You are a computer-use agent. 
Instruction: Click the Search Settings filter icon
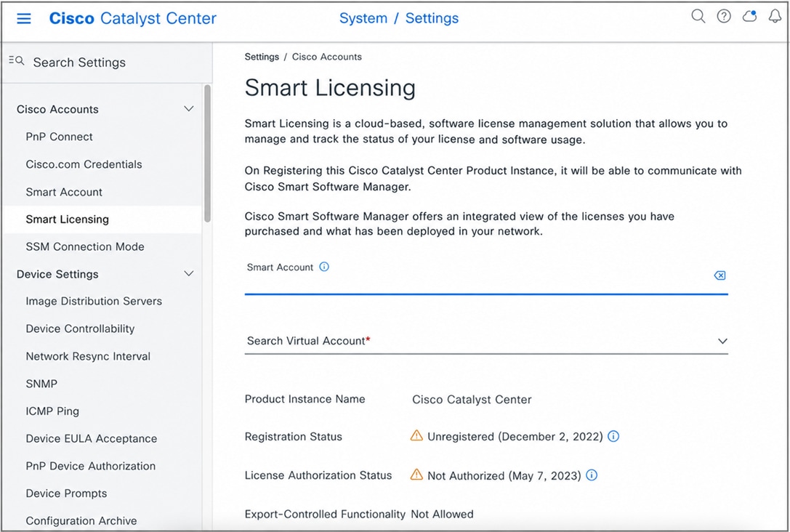click(16, 61)
